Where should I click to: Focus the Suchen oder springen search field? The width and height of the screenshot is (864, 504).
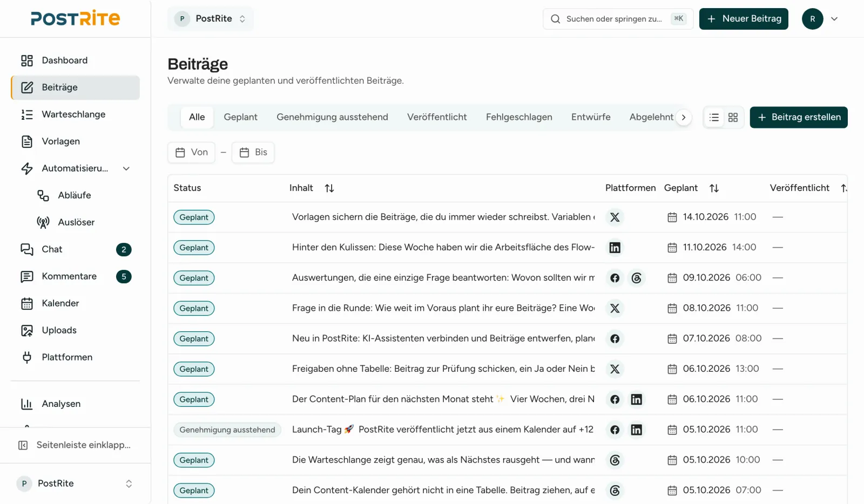pos(618,19)
